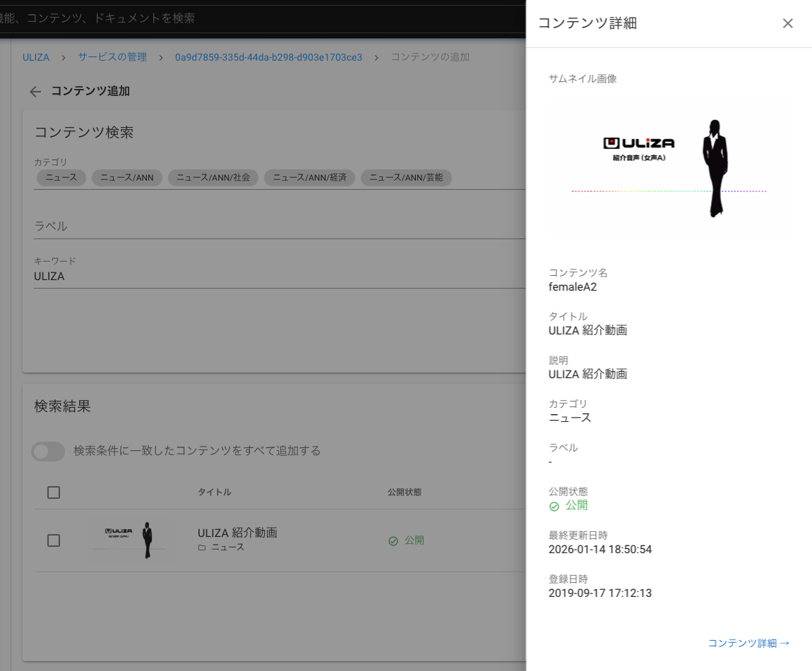Viewport: 812px width, 671px height.
Task: Click the ニュース/ANN/芸能 category chip
Action: pos(406,178)
